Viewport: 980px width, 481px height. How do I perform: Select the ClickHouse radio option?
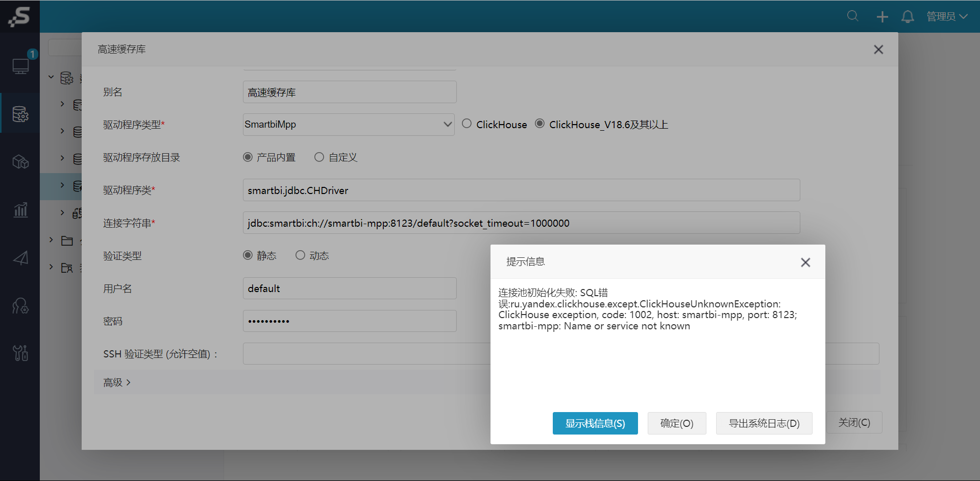click(x=467, y=124)
